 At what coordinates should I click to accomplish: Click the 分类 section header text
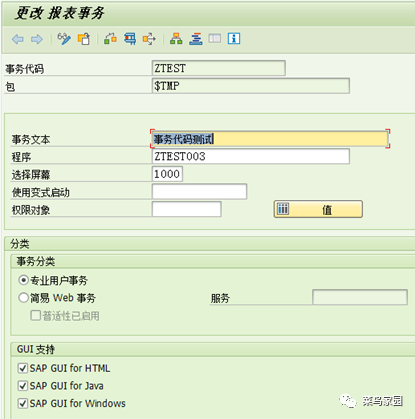click(20, 244)
